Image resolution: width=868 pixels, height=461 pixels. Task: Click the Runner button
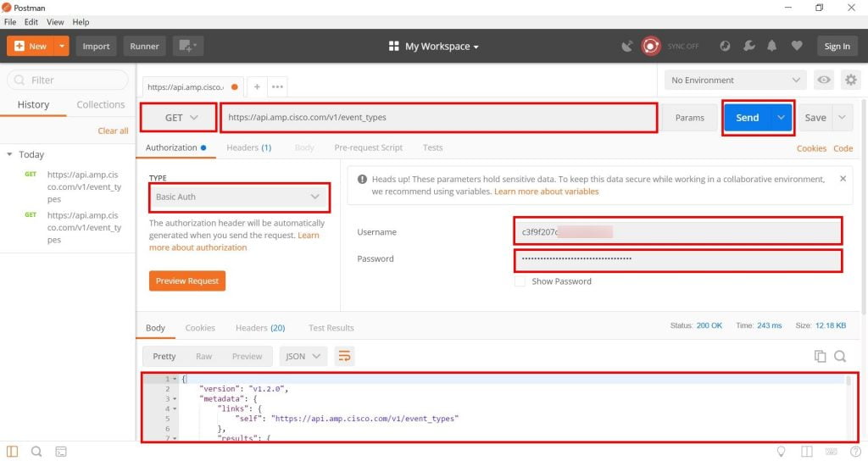pos(144,46)
